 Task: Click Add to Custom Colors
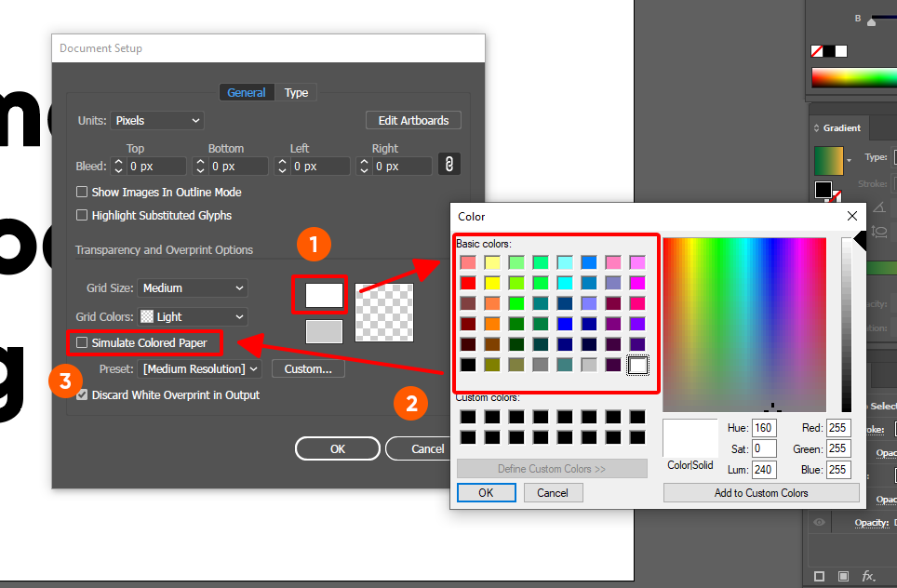pos(761,492)
